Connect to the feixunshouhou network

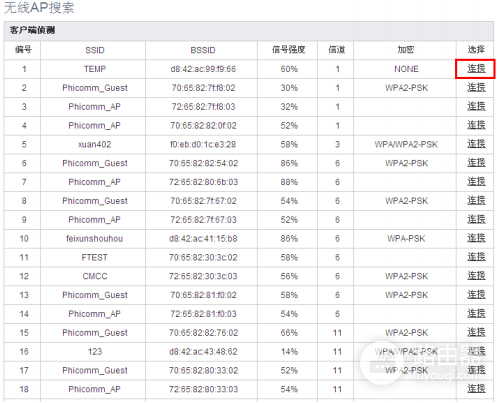(476, 238)
